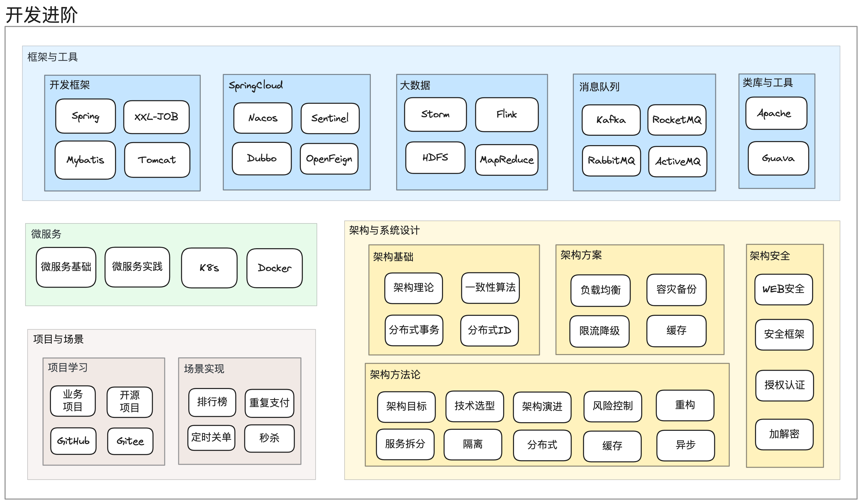Select the 安全框架 box
The image size is (862, 504).
784,335
